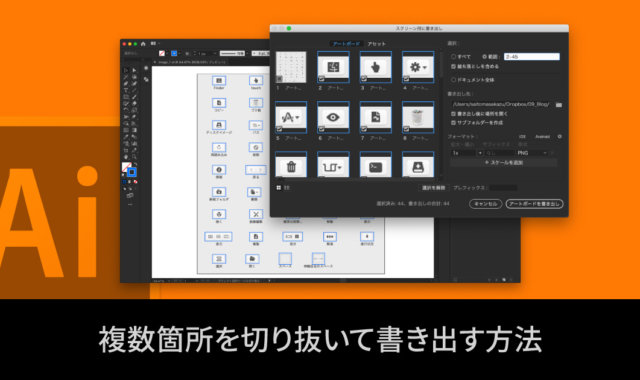Click the 選択を解除 button

(433, 188)
